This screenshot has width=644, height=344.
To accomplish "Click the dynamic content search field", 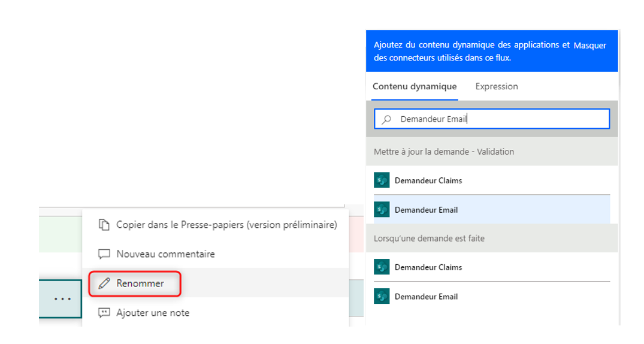I will [x=492, y=119].
